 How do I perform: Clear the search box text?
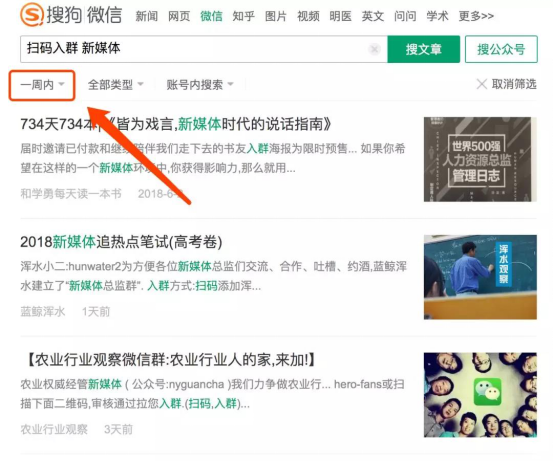[374, 49]
